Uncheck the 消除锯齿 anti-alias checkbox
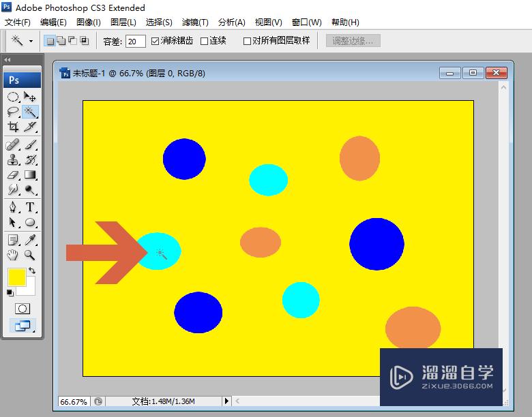Image resolution: width=532 pixels, height=417 pixels. (x=155, y=42)
